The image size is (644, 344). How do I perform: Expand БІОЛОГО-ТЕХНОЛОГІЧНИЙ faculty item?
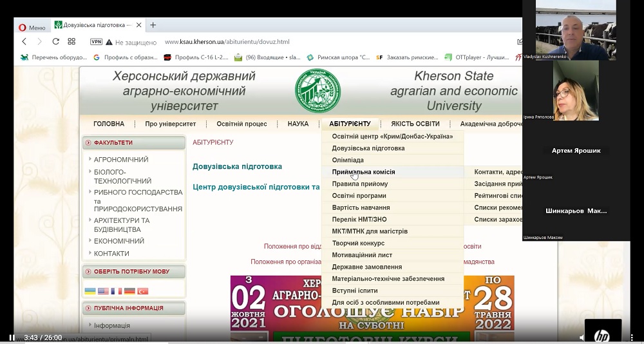[122, 177]
